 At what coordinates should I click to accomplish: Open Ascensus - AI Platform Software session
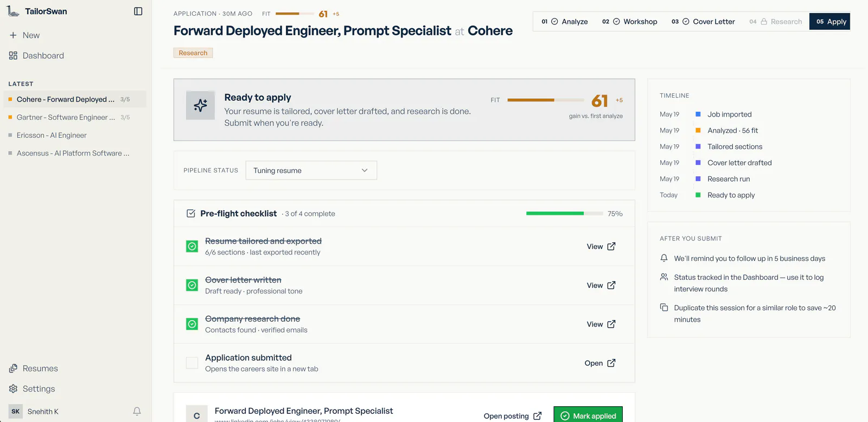click(75, 153)
